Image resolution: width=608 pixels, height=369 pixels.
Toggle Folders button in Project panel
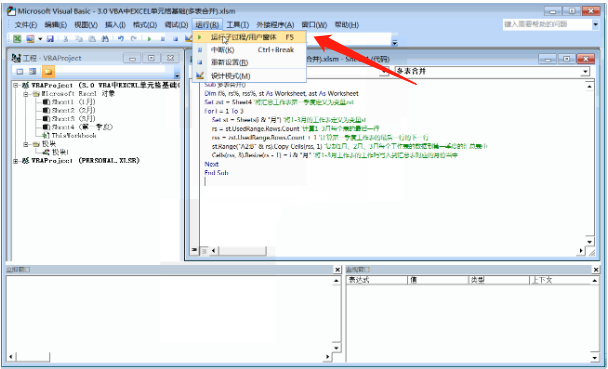coord(48,72)
